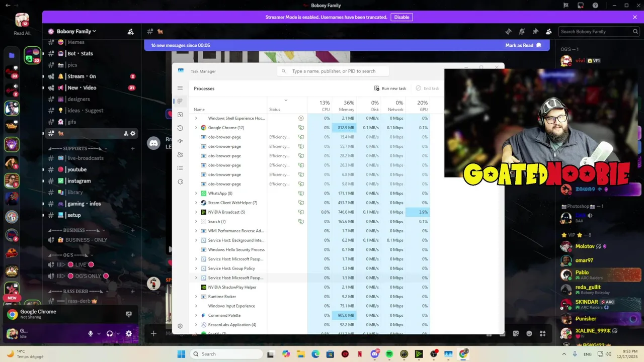Open Windows Start menu

181,354
